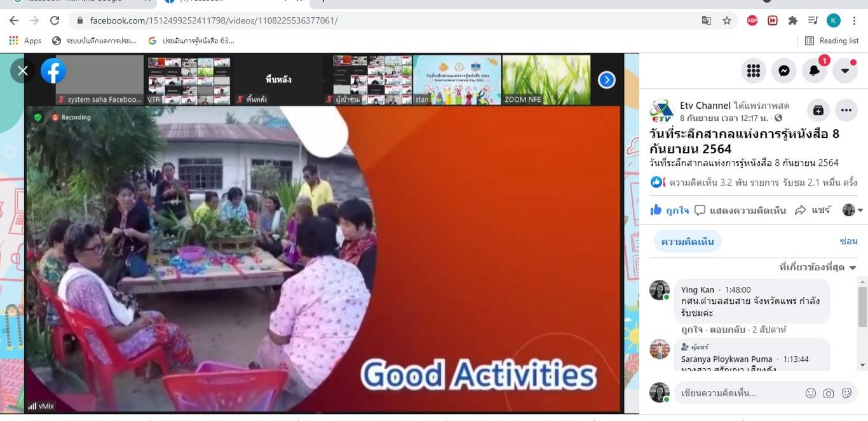
Task: View the reactions like icon summary
Action: point(658,183)
